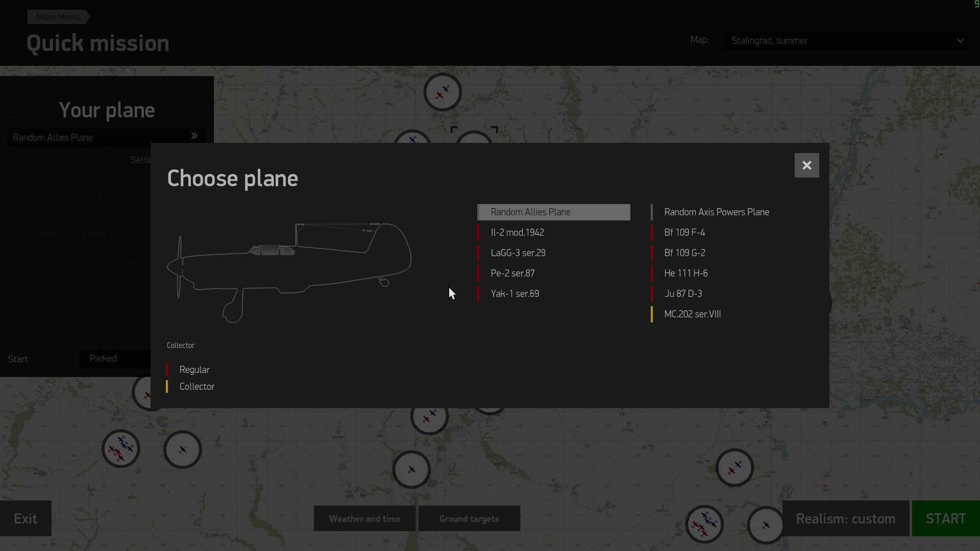Pick the collector plane MC.202 ser.VIII
Screen dimensions: 980x551
pos(692,314)
